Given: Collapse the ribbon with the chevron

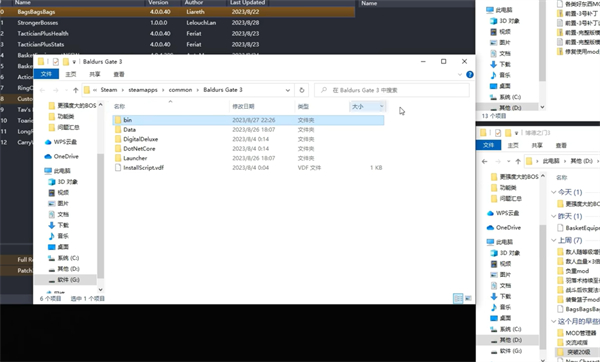Looking at the screenshot, I should tap(460, 74).
